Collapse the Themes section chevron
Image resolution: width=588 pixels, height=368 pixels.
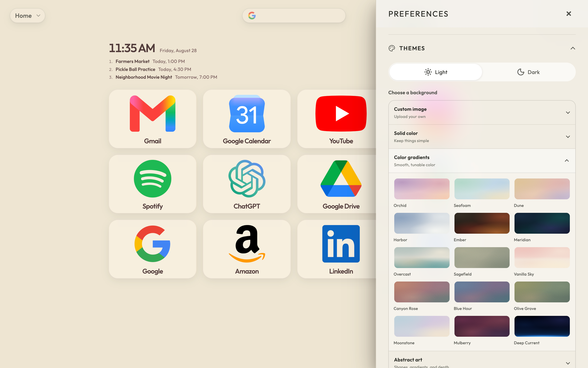click(573, 48)
